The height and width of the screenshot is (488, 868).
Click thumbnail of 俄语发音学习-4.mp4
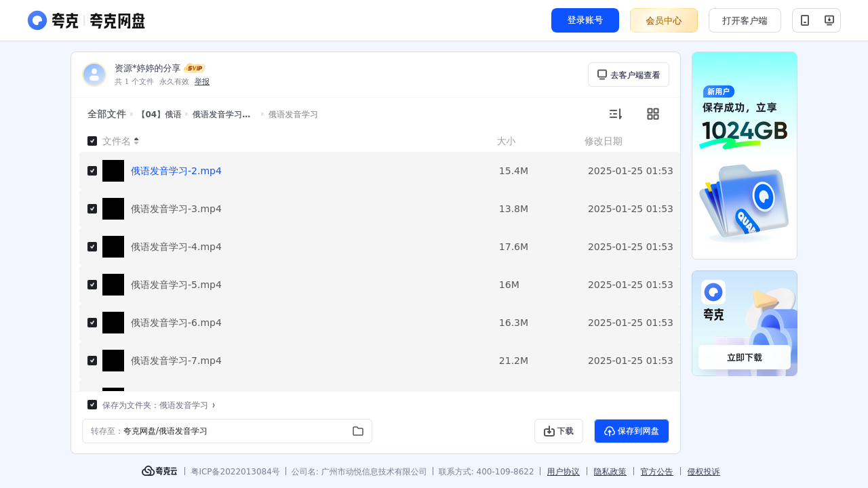(x=113, y=247)
